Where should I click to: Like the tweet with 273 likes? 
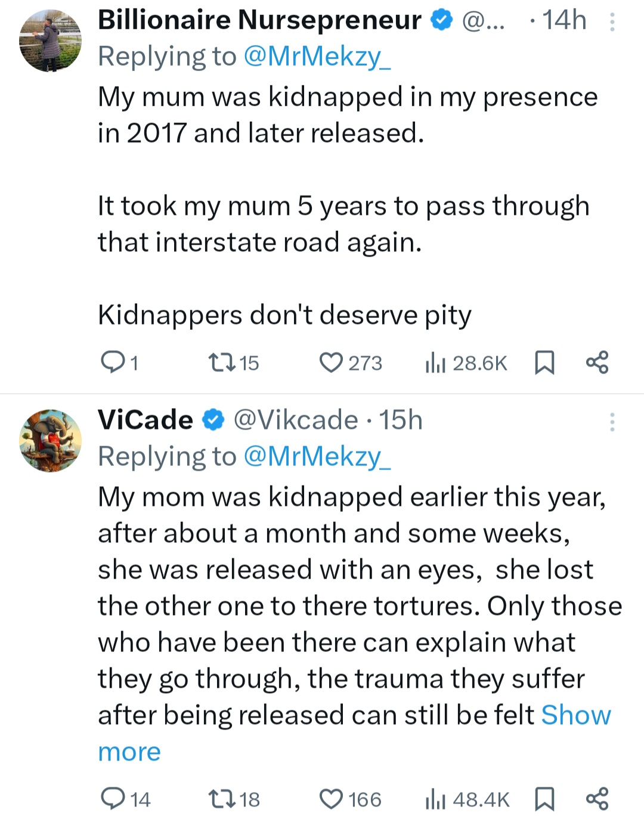pyautogui.click(x=331, y=362)
